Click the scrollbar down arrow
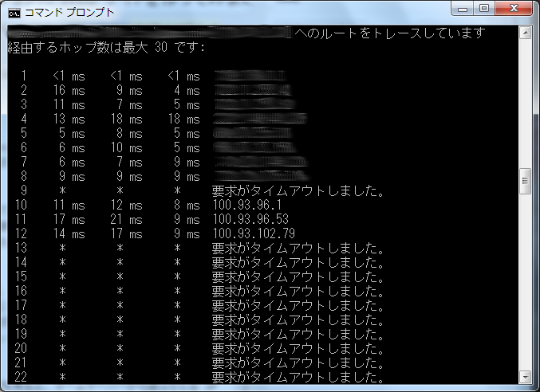 click(525, 377)
